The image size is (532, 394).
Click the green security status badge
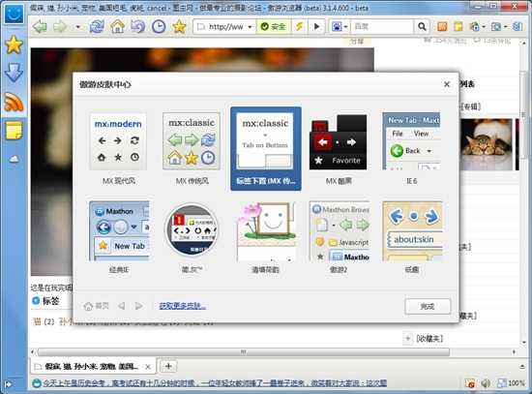(x=274, y=26)
